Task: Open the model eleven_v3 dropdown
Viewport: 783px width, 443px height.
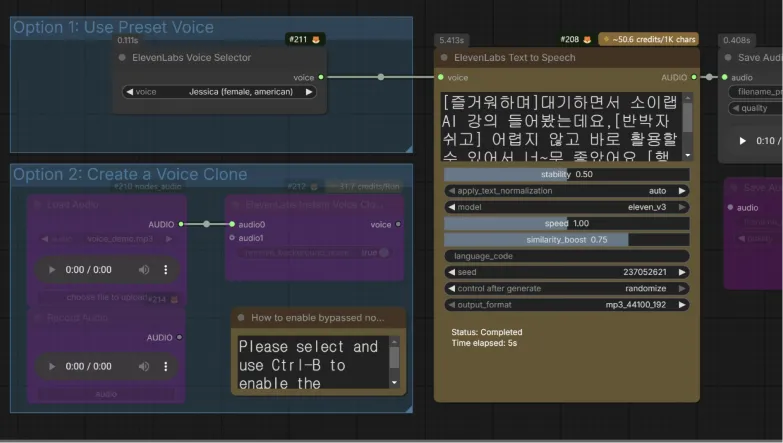Action: point(567,207)
